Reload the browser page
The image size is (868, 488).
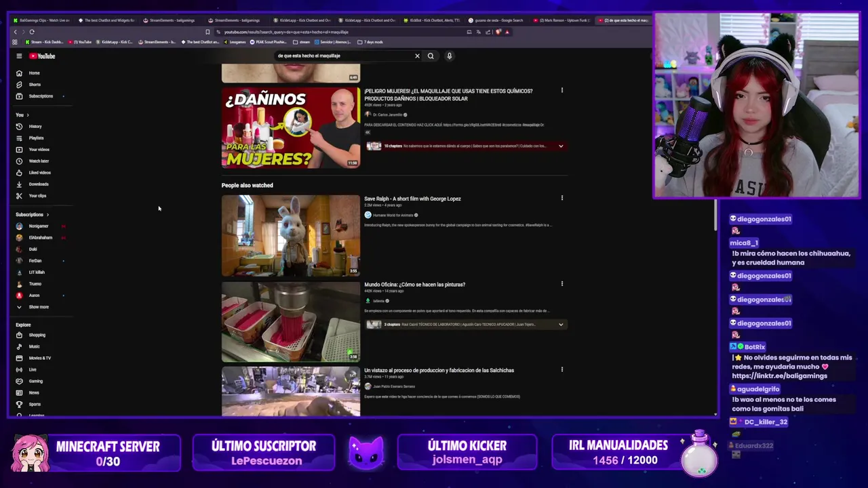point(32,32)
